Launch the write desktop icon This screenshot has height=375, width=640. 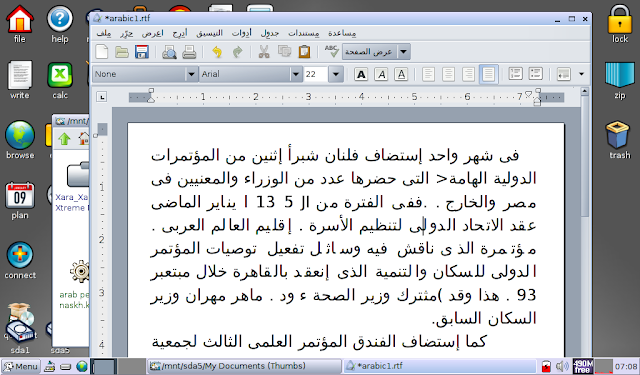click(x=20, y=80)
